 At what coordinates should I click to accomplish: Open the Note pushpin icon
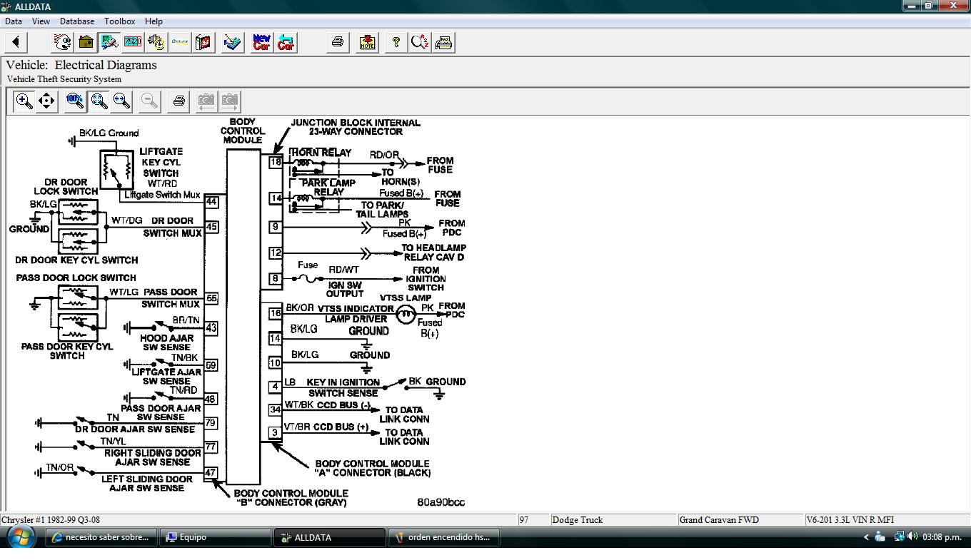pos(367,43)
